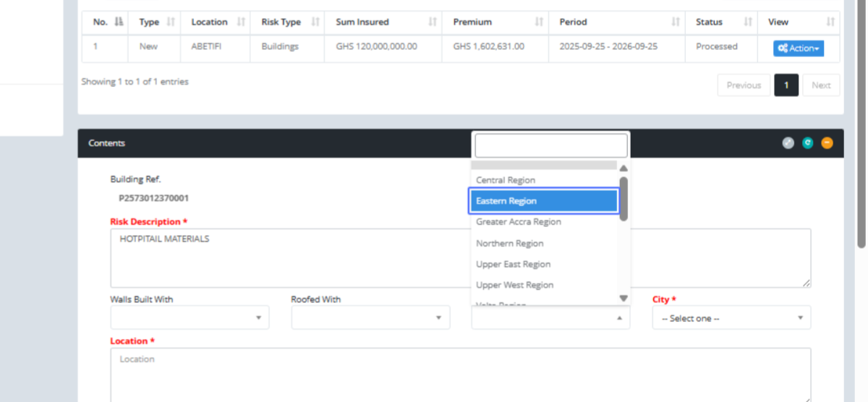868x402 pixels.
Task: Collapse the Contents panel with orange minus
Action: (x=827, y=143)
